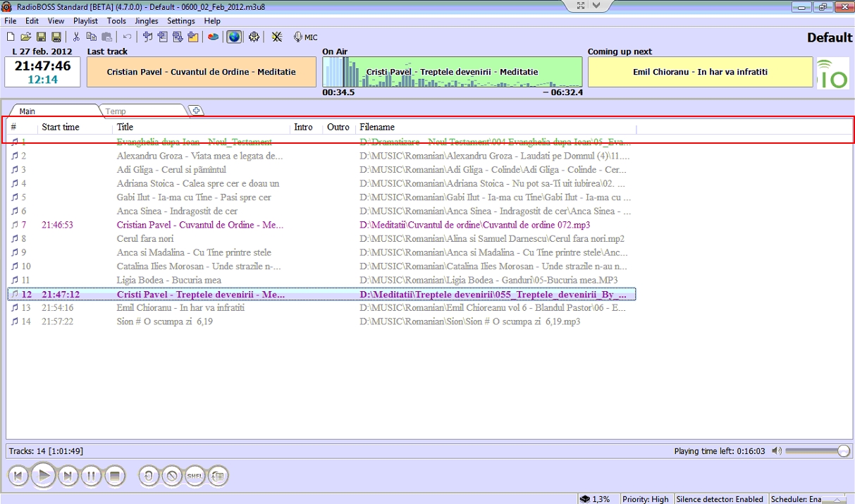
Task: Select track 11 Ligia Bodea - Bucuria mea
Action: (x=321, y=281)
